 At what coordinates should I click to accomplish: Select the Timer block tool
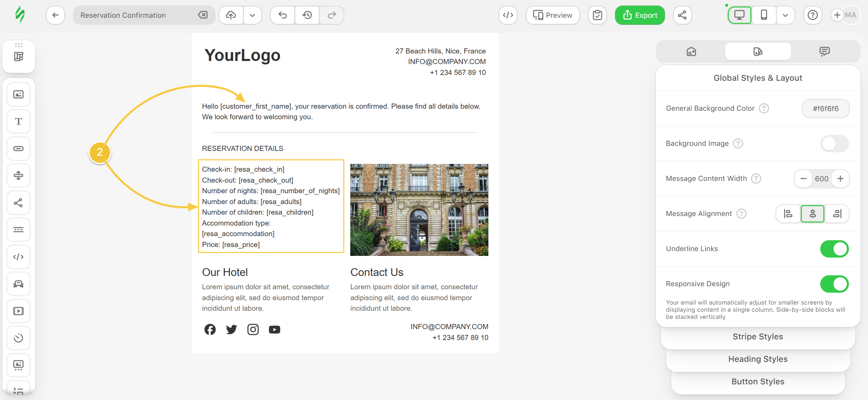tap(19, 338)
